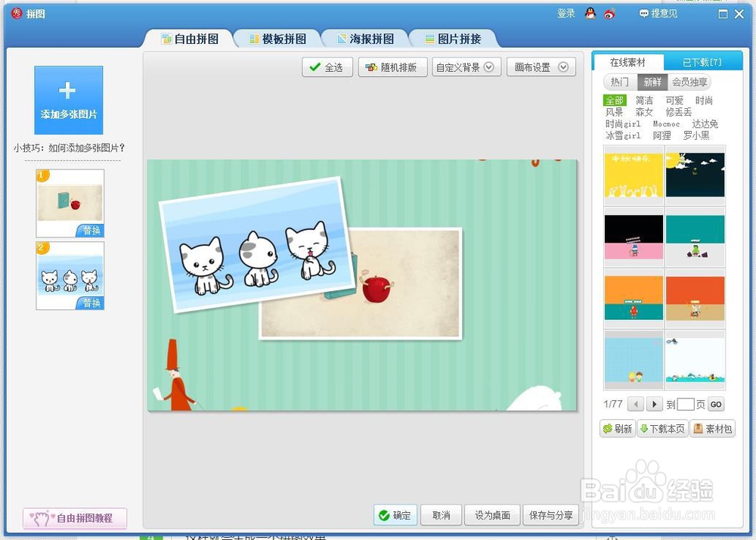The height and width of the screenshot is (540, 756).
Task: Click the 保存与分享 button
Action: click(551, 515)
